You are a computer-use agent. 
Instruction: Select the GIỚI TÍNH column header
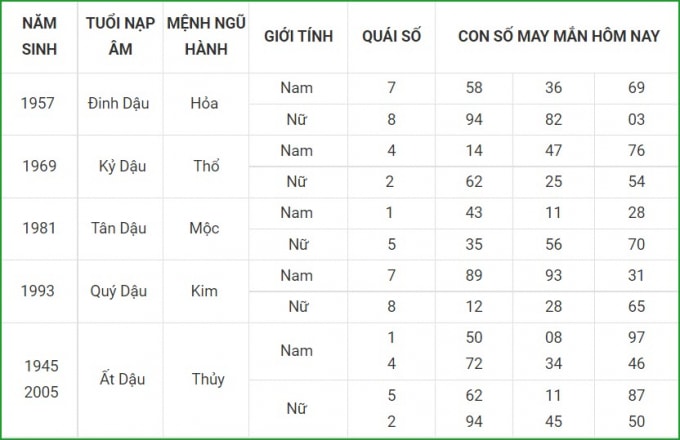tap(298, 36)
